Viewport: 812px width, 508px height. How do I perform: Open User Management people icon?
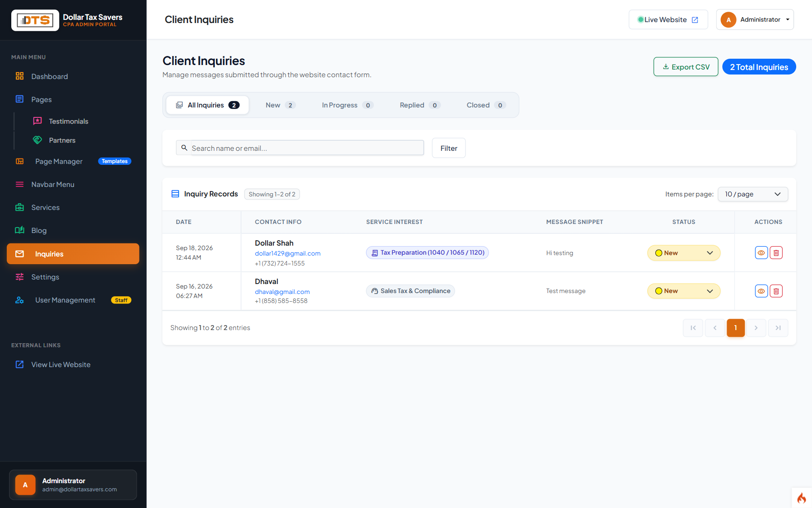[x=19, y=300]
